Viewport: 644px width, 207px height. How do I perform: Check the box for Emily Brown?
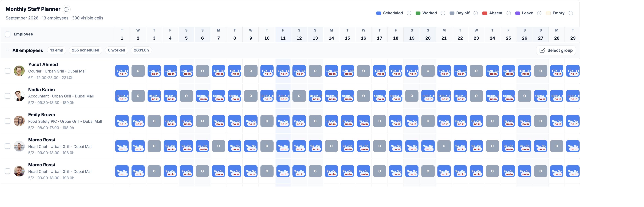pyautogui.click(x=8, y=121)
